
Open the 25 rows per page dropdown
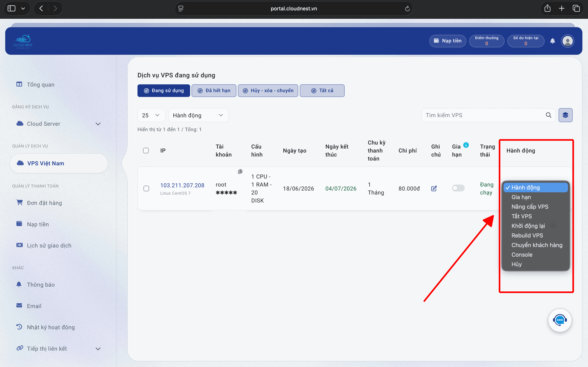point(151,115)
